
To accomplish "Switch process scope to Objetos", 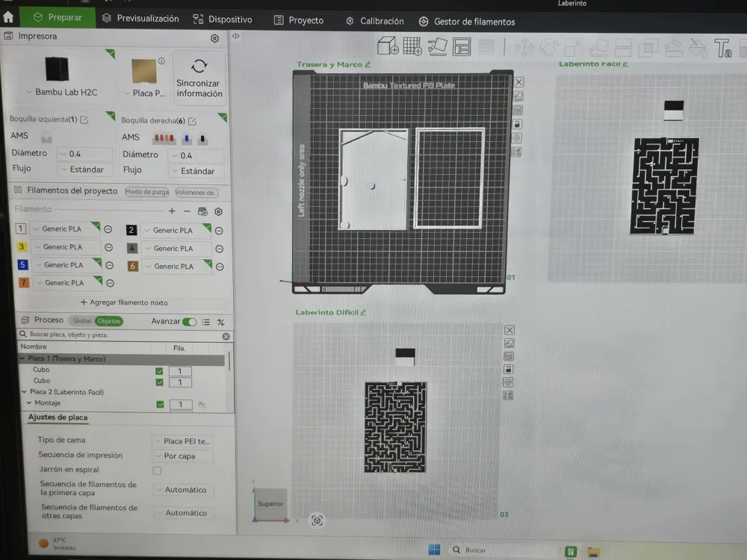I will point(109,321).
